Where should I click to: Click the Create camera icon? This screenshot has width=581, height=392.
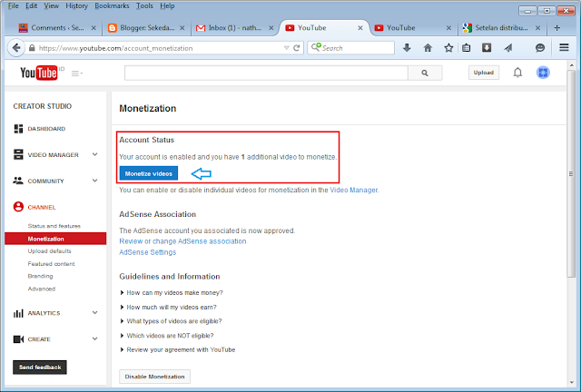(18, 339)
